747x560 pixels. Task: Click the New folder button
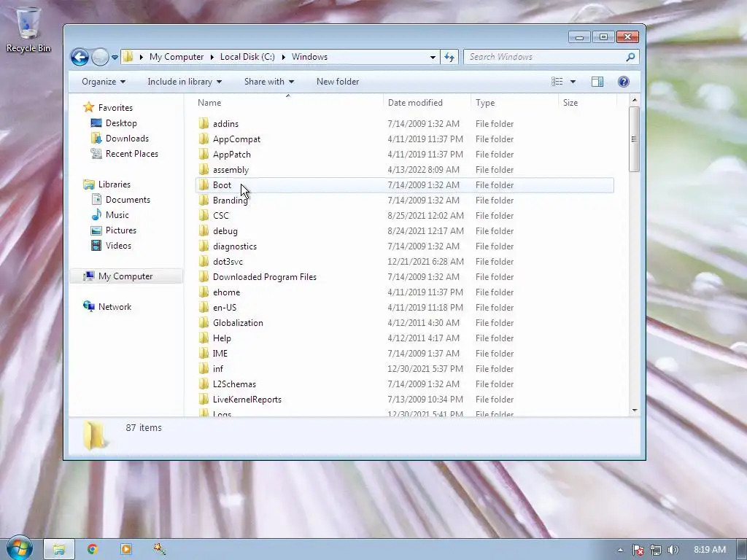point(338,82)
